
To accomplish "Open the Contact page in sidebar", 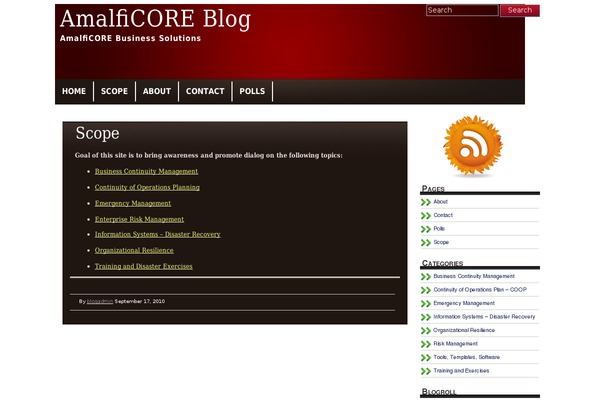I will point(443,215).
